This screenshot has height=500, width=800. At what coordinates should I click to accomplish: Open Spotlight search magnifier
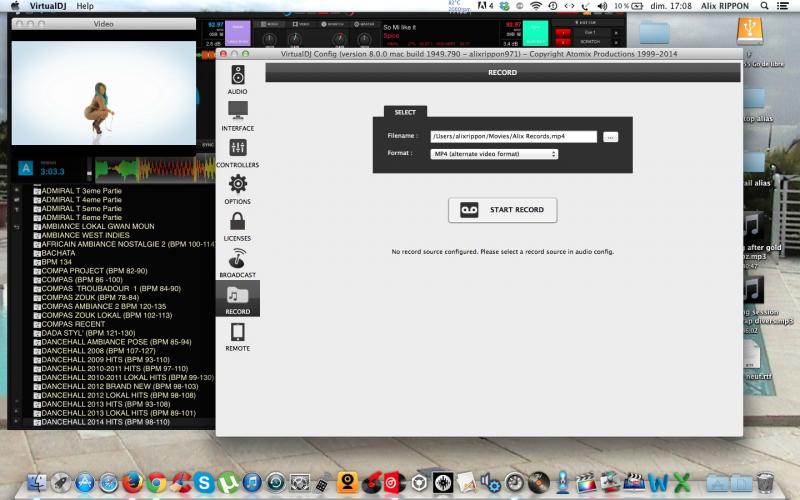click(764, 6)
